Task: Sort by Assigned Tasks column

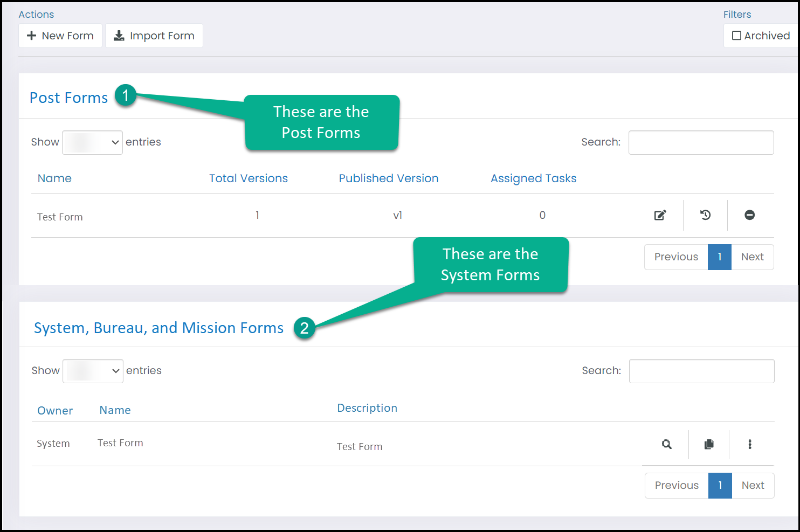Action: [534, 178]
